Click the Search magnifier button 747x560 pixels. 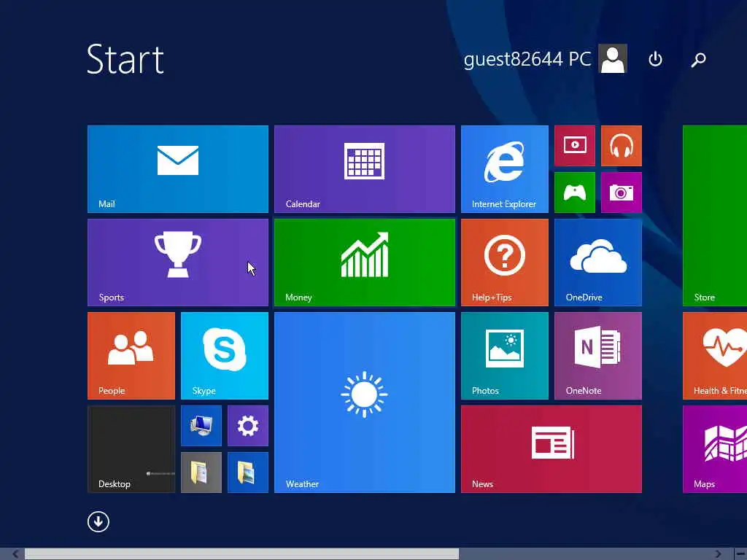(x=698, y=59)
